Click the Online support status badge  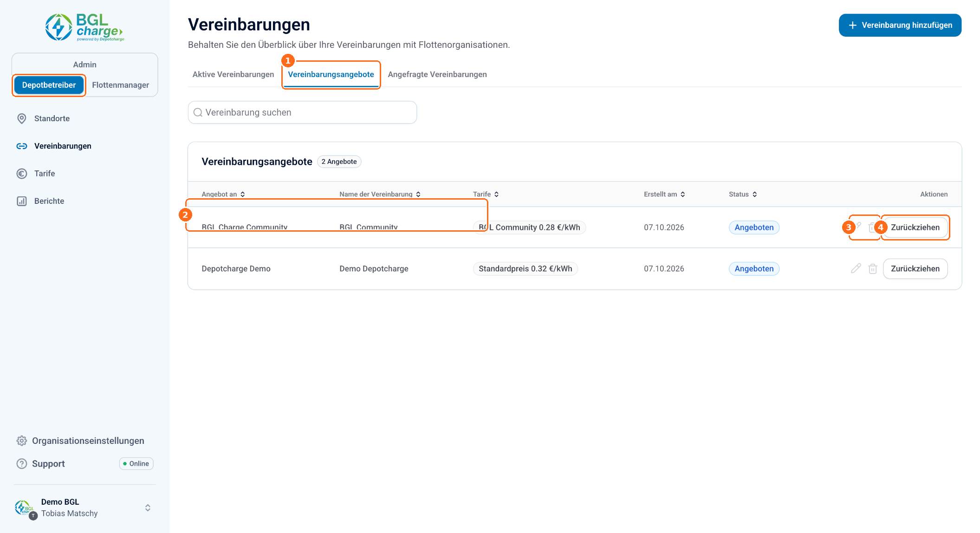coord(136,464)
